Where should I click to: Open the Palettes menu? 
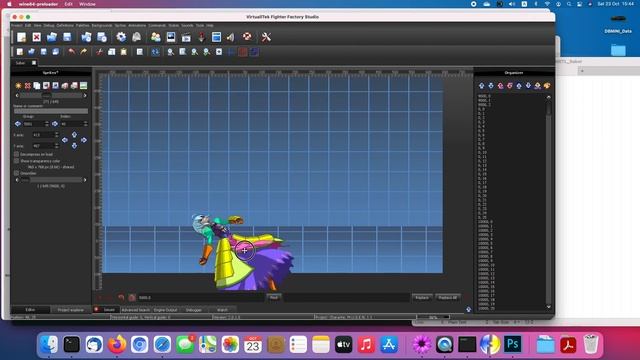click(82, 25)
